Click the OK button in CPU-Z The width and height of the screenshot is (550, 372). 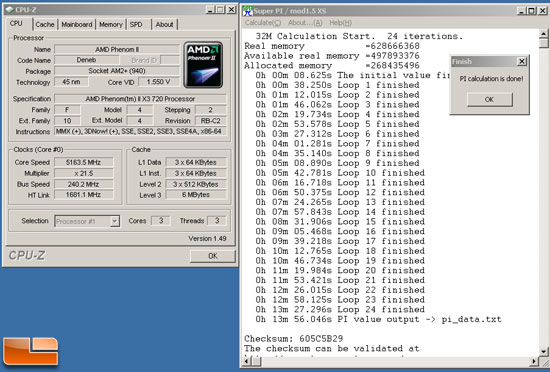pyautogui.click(x=213, y=256)
